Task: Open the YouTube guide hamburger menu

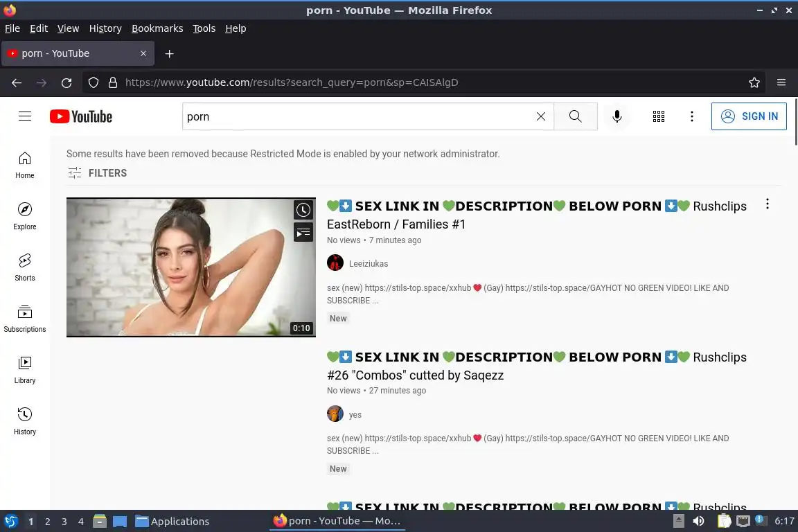Action: pyautogui.click(x=25, y=116)
